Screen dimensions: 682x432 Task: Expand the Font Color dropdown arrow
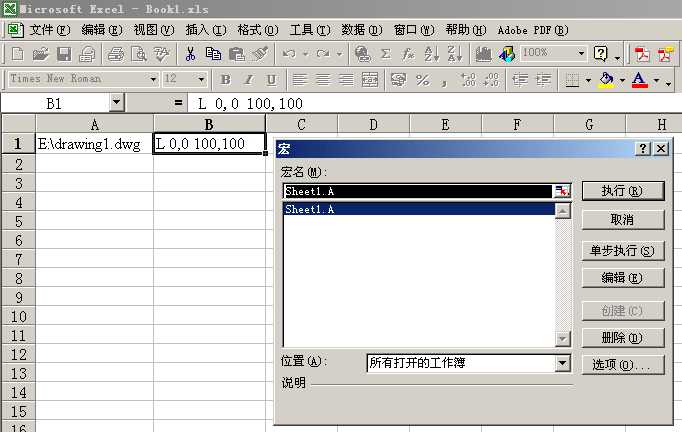tap(656, 80)
